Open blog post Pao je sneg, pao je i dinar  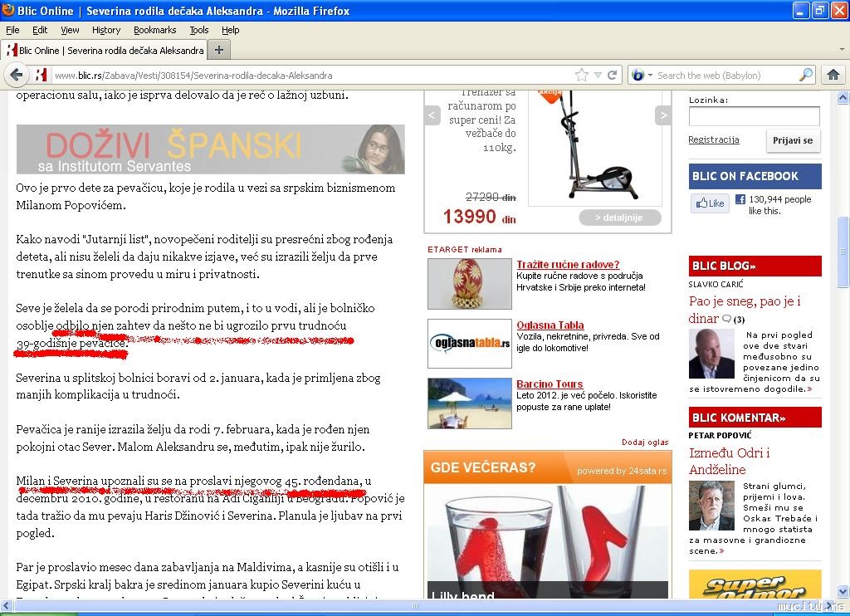coord(745,310)
